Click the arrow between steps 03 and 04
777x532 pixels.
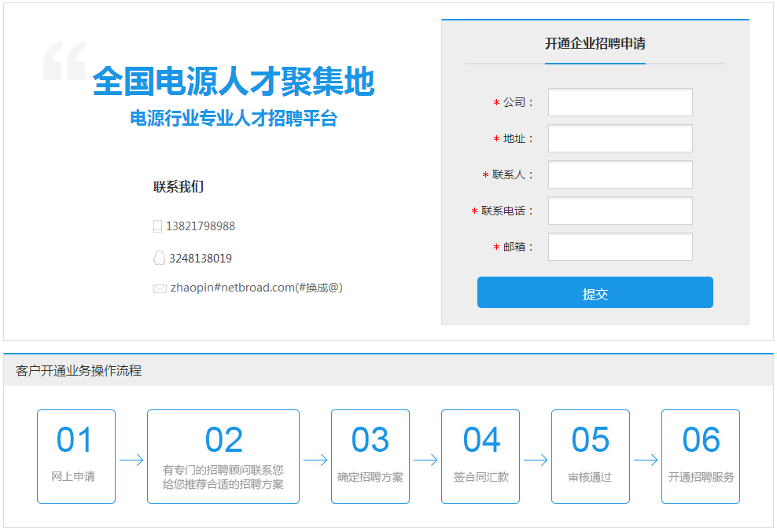(425, 460)
